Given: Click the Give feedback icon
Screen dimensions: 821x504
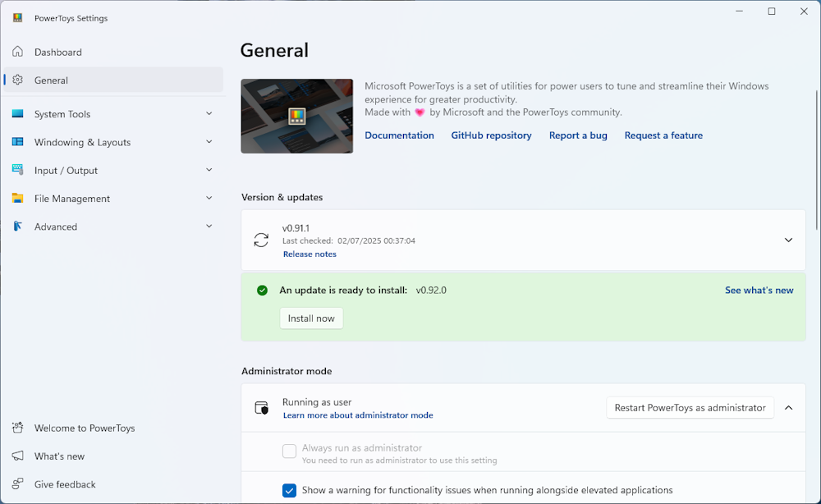Looking at the screenshot, I should coord(18,483).
